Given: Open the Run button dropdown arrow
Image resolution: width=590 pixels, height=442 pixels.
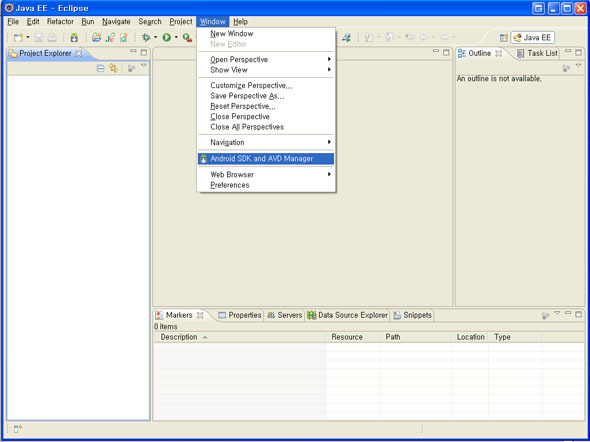Looking at the screenshot, I should click(176, 37).
